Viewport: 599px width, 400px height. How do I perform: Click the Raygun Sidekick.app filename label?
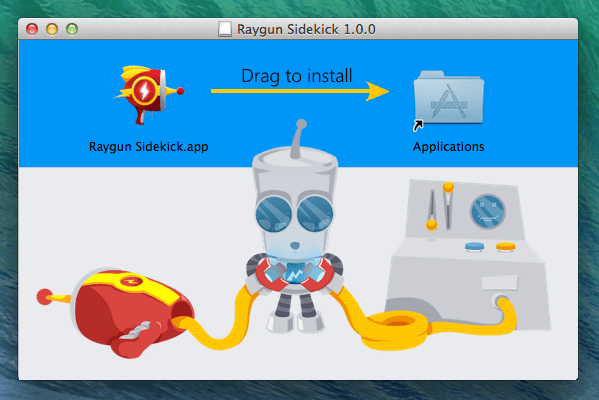[149, 147]
